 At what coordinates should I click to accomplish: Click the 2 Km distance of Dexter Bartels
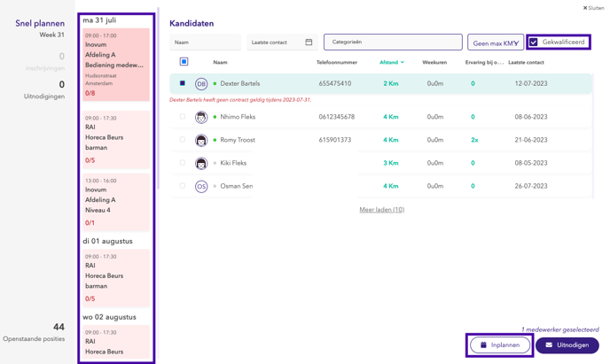pos(391,83)
